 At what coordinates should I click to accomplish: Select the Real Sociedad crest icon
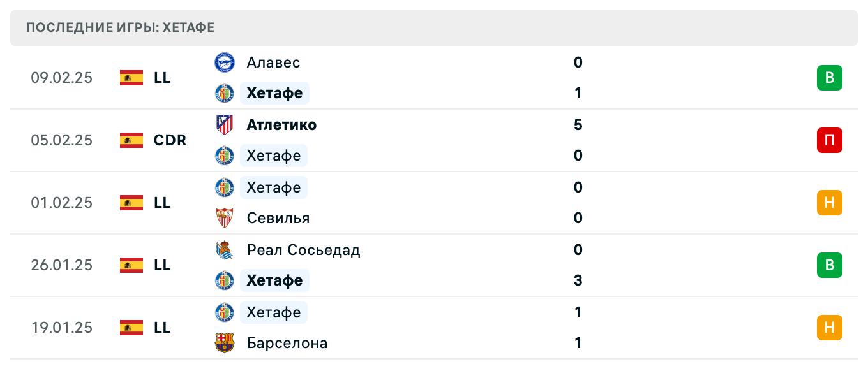pyautogui.click(x=225, y=250)
